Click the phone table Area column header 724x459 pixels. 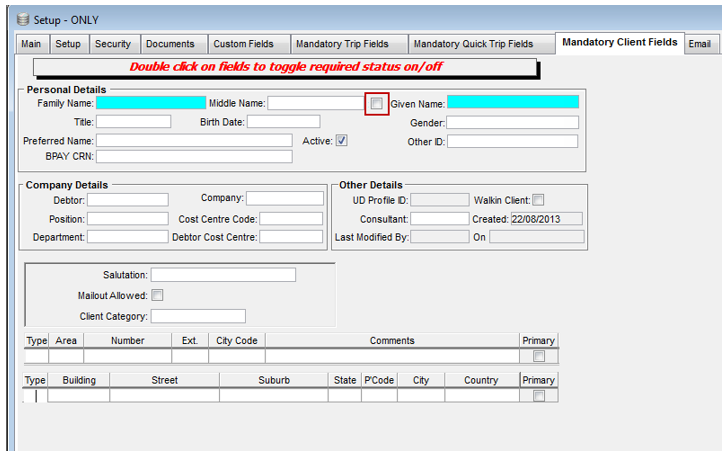[66, 340]
